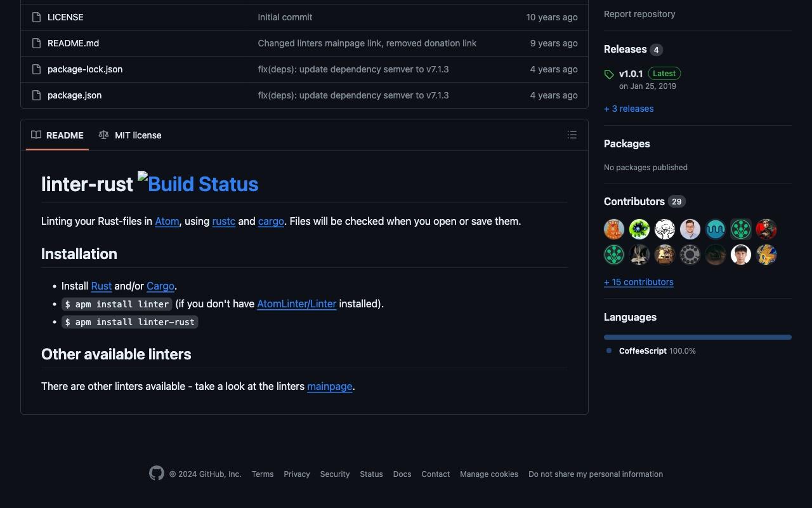This screenshot has width=812, height=508.
Task: Open the README.md file
Action: [73, 43]
